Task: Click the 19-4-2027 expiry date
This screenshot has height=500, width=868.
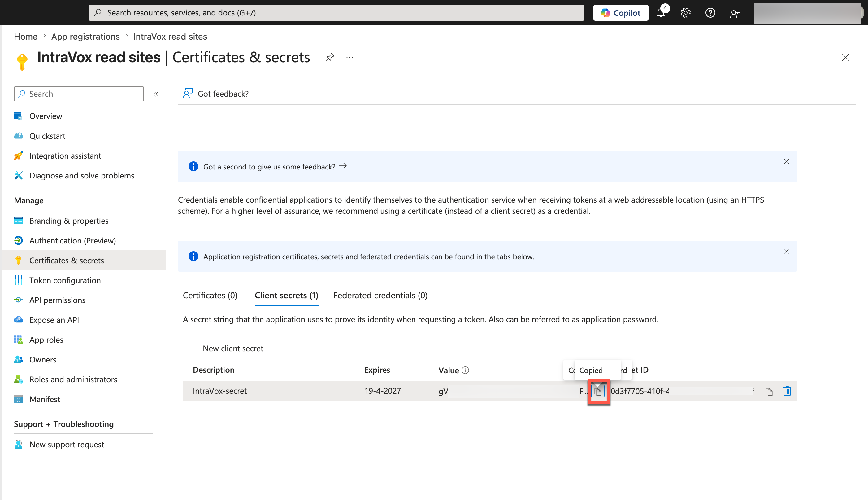Action: 383,391
